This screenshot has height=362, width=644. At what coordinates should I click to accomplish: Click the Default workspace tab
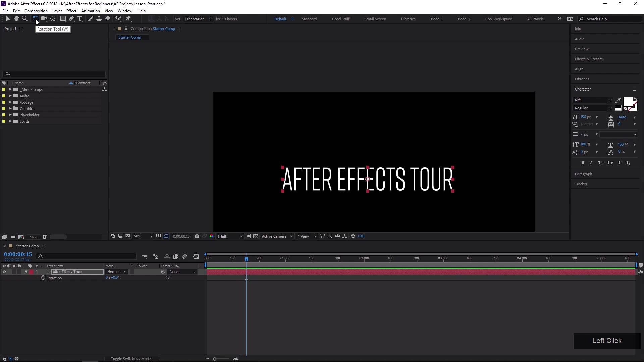(280, 19)
